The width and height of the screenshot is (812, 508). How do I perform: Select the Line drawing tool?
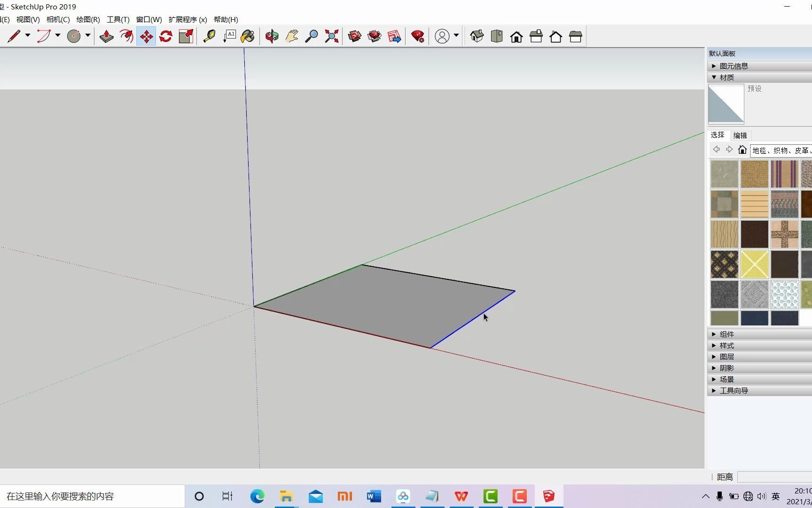[x=14, y=36]
